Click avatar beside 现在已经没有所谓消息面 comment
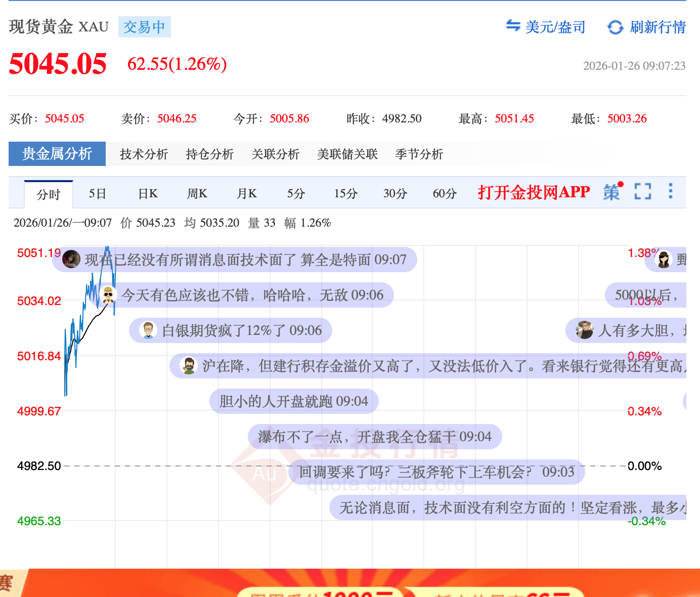 [71, 259]
